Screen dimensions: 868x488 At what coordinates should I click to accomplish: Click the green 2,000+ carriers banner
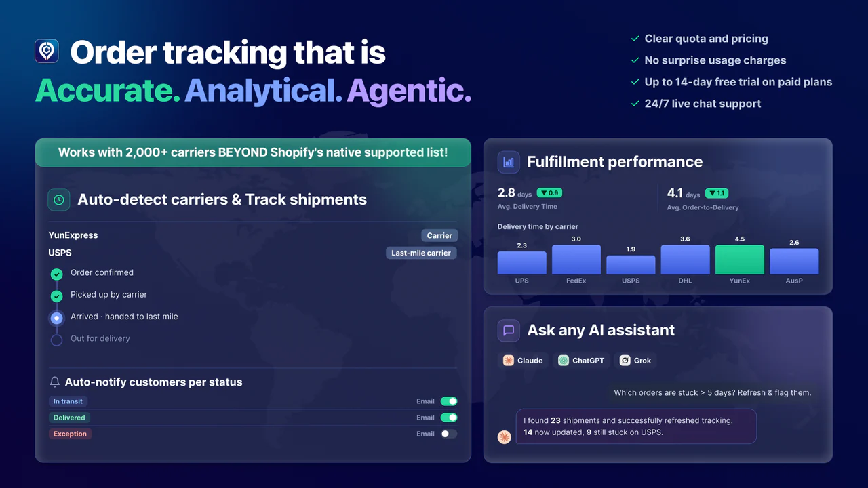click(253, 152)
